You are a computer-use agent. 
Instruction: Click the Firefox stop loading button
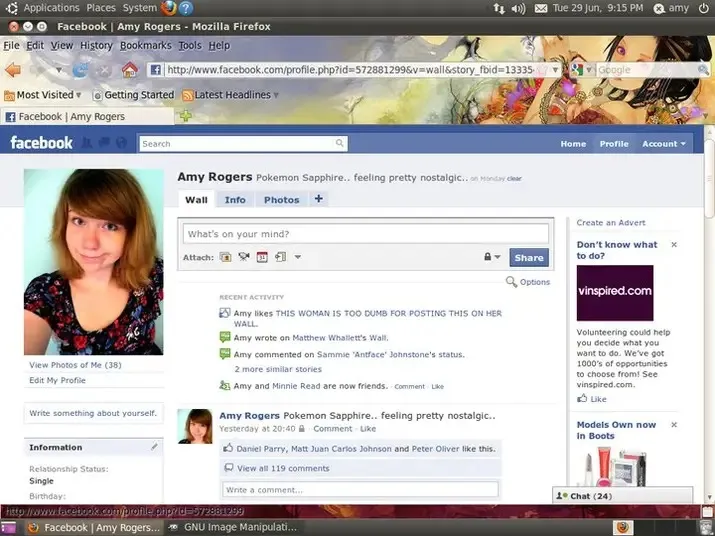click(104, 70)
